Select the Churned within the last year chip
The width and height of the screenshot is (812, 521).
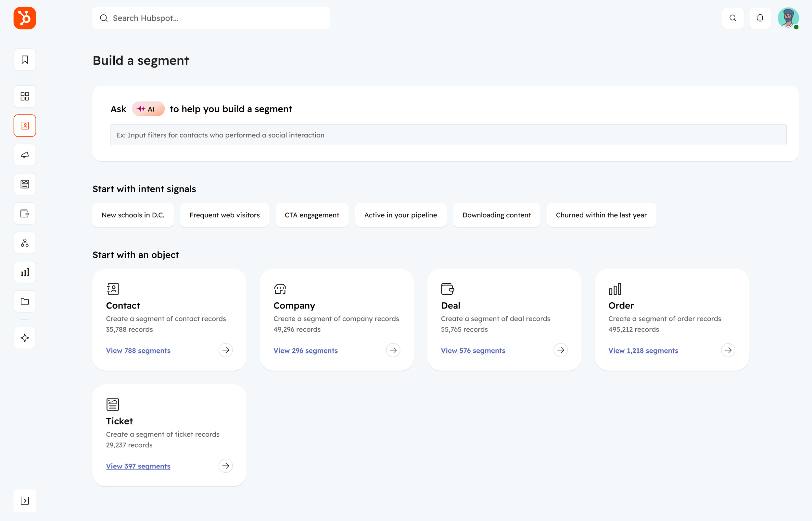(x=601, y=215)
